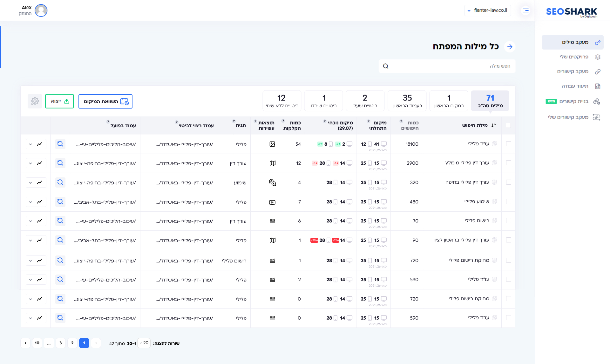Click התנתק logout link
Image resolution: width=610 pixels, height=364 pixels.
25,14
